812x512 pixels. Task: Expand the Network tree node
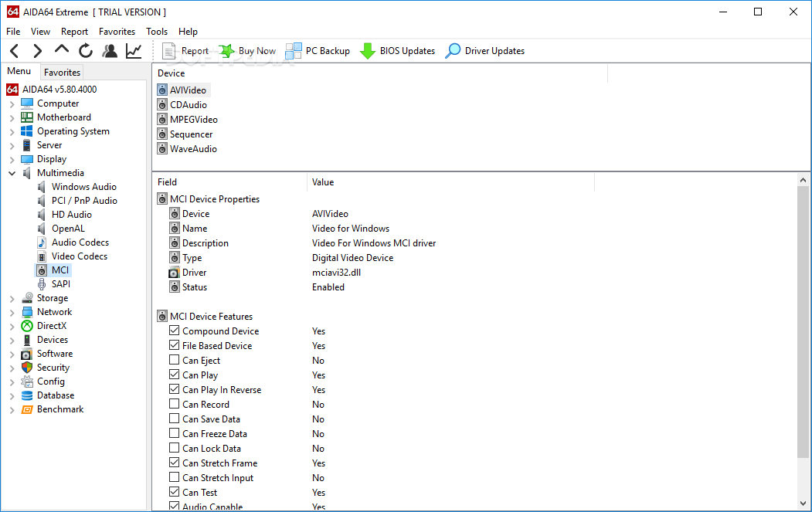pos(12,313)
